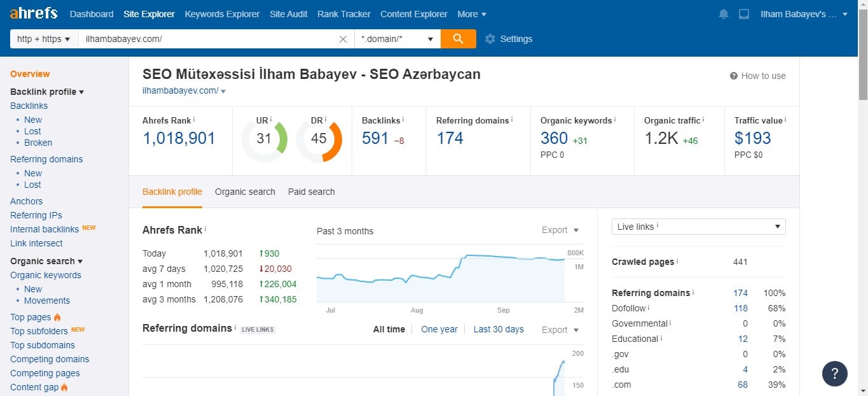Open Keywords Explorer
Screen dimensions: 868x396
pyautogui.click(x=222, y=14)
